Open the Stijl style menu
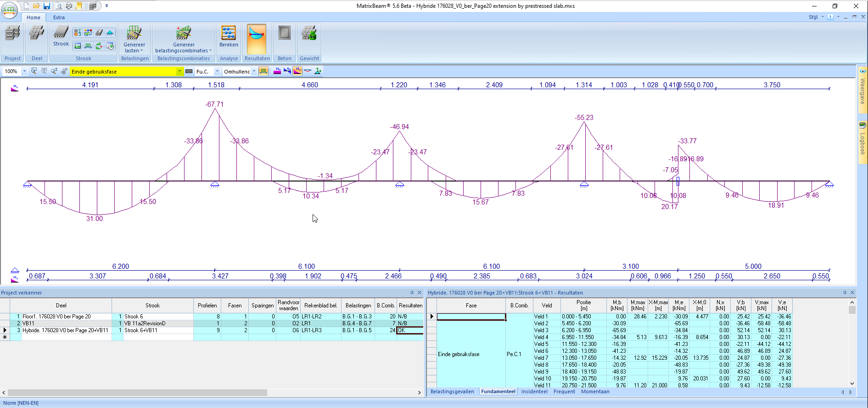This screenshot has width=868, height=408. pos(816,17)
